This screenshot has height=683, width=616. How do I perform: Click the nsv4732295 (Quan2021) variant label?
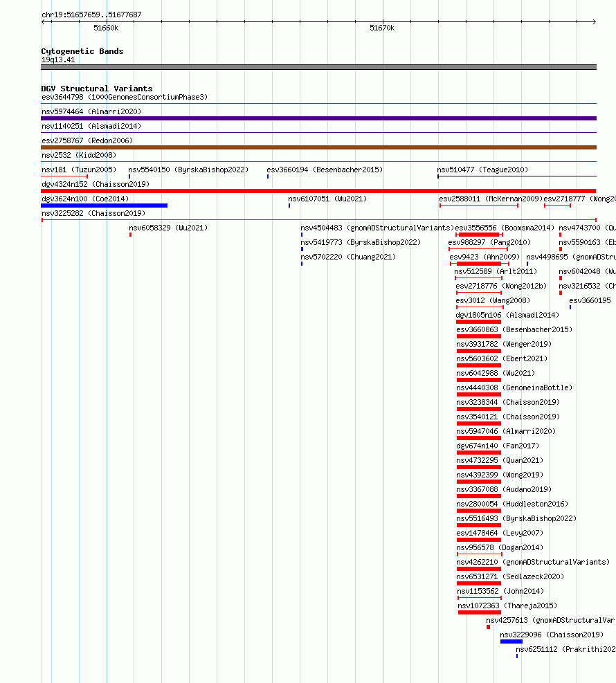pyautogui.click(x=500, y=460)
